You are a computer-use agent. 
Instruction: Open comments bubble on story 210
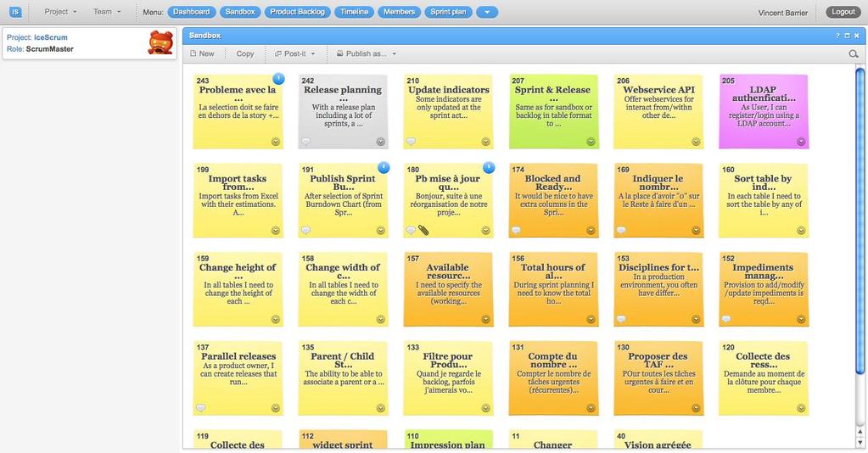pos(411,141)
